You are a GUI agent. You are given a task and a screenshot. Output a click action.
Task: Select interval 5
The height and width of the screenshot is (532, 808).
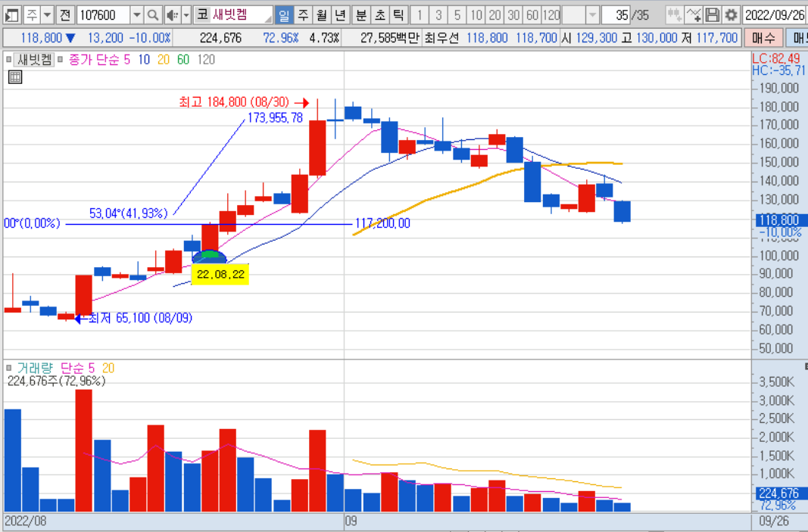(457, 15)
